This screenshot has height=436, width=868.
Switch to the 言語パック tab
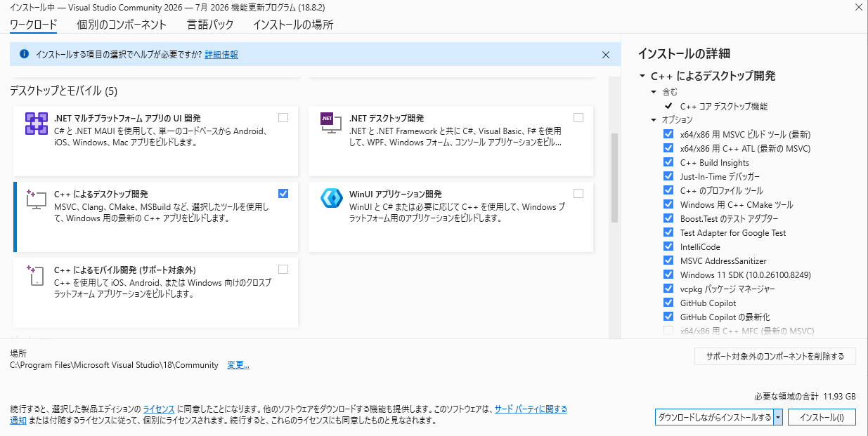pyautogui.click(x=210, y=25)
